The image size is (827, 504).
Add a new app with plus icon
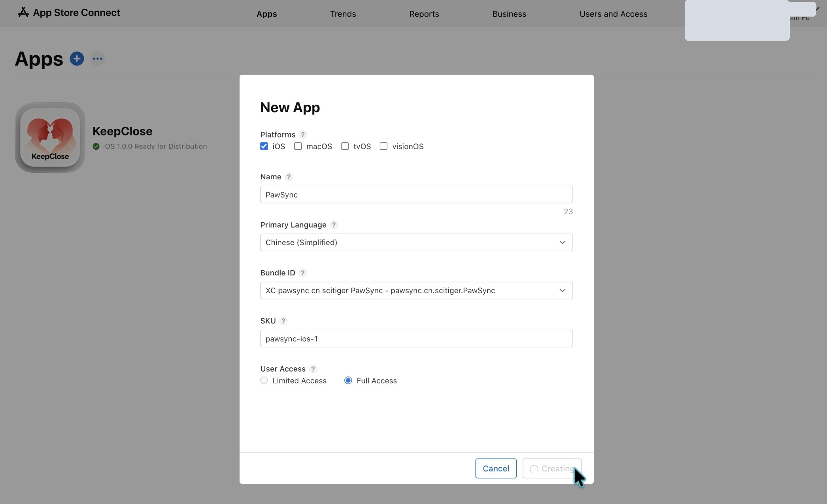point(77,59)
